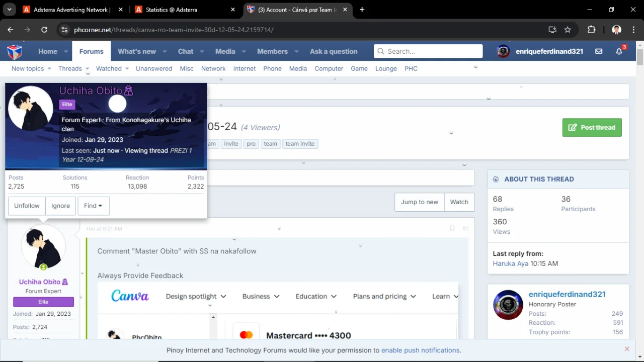Click the browser back arrow

pyautogui.click(x=11, y=30)
